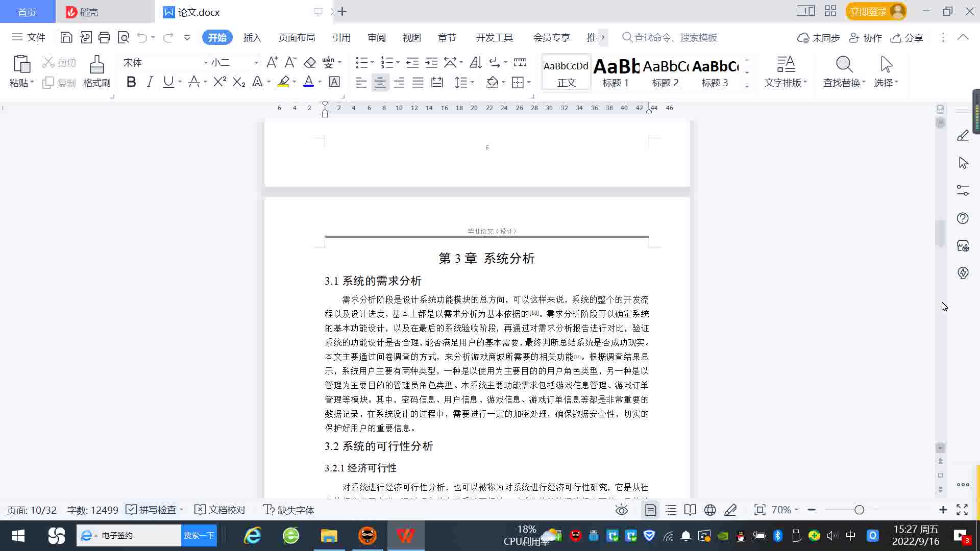This screenshot has height=551, width=980.
Task: Click the Select (选择) cursor tool
Action: [886, 71]
